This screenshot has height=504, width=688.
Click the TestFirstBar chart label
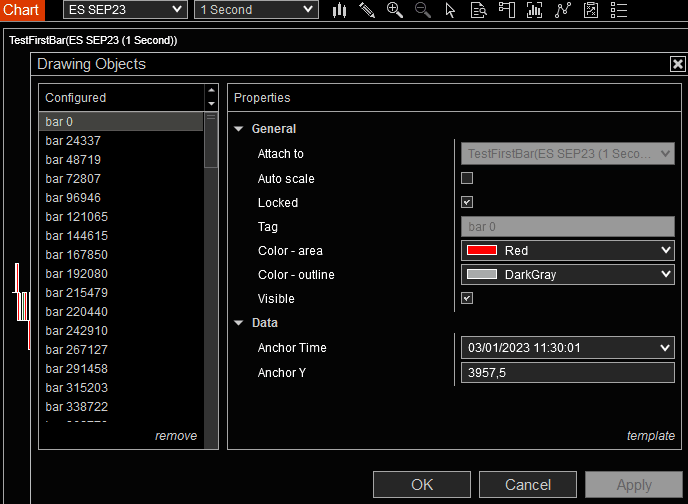pyautogui.click(x=93, y=40)
